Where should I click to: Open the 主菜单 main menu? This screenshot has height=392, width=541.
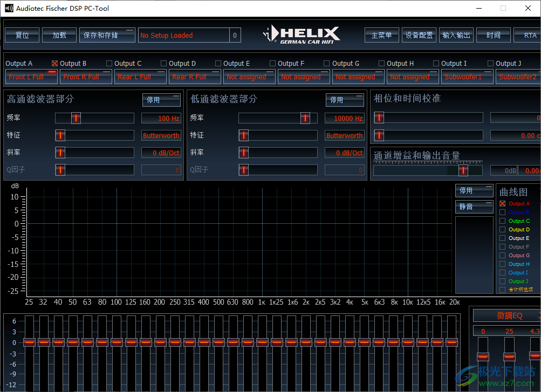point(381,35)
